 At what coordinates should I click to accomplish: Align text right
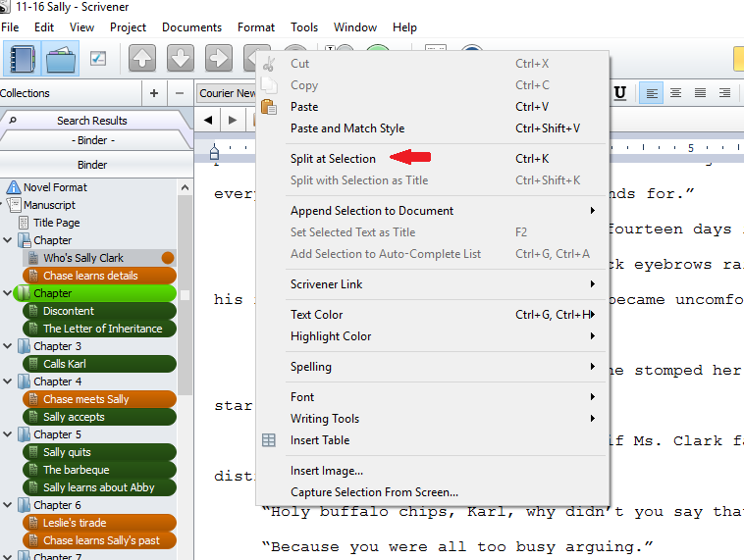pyautogui.click(x=724, y=93)
